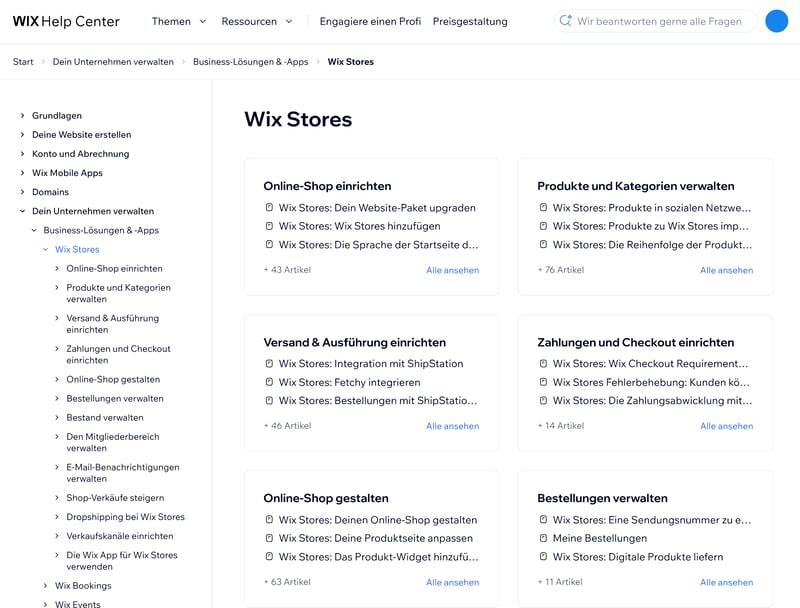The height and width of the screenshot is (608, 800).
Task: Click Alle ansehen under Online-Shop einrichten
Action: pos(453,270)
